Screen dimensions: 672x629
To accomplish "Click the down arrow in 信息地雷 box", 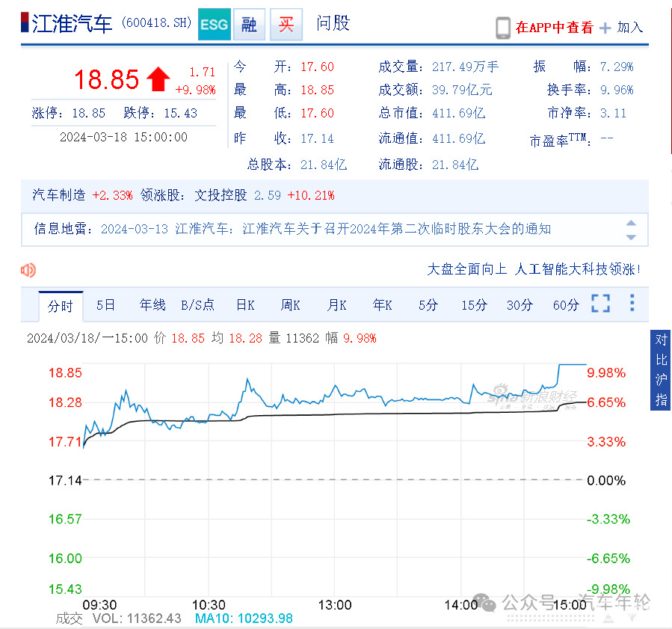I will coord(631,237).
